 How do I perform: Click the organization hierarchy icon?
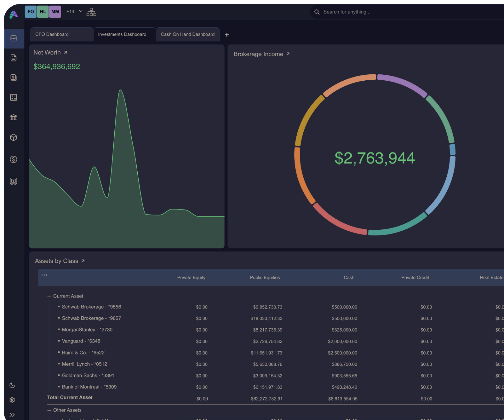91,12
